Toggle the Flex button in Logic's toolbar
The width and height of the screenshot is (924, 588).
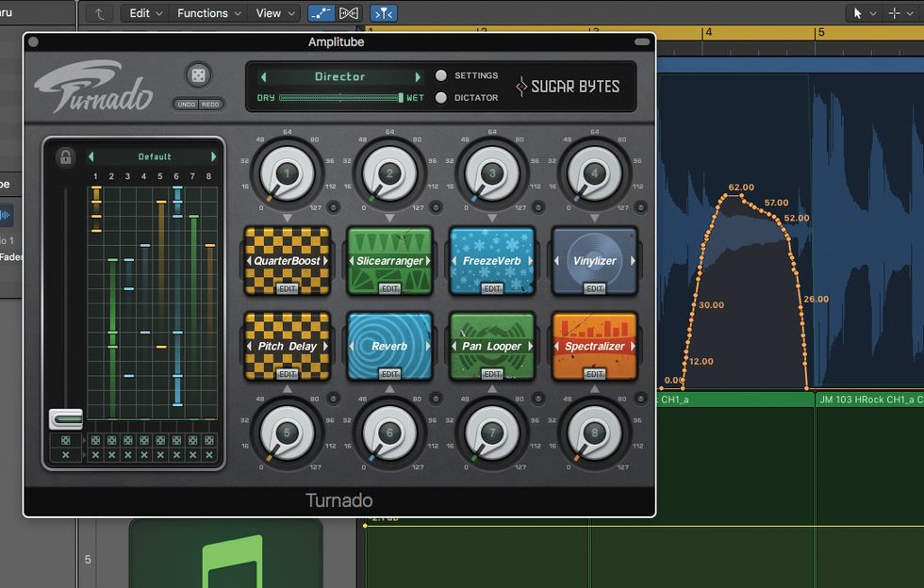[349, 13]
